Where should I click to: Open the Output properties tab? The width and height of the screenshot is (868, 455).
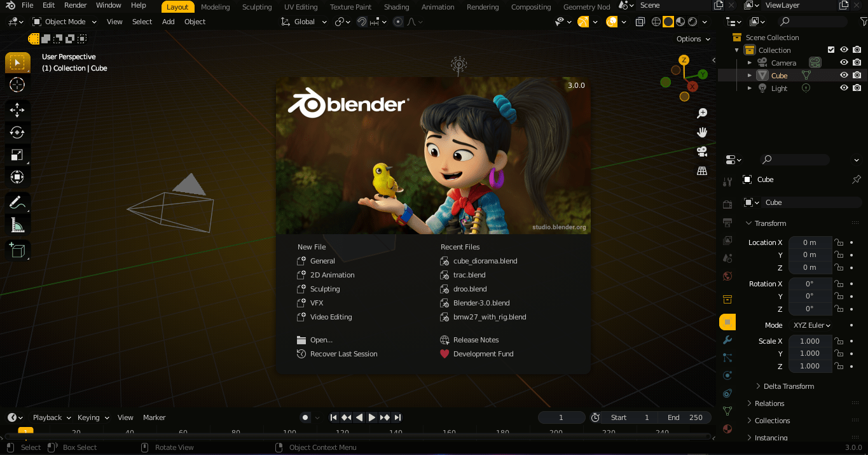727,222
